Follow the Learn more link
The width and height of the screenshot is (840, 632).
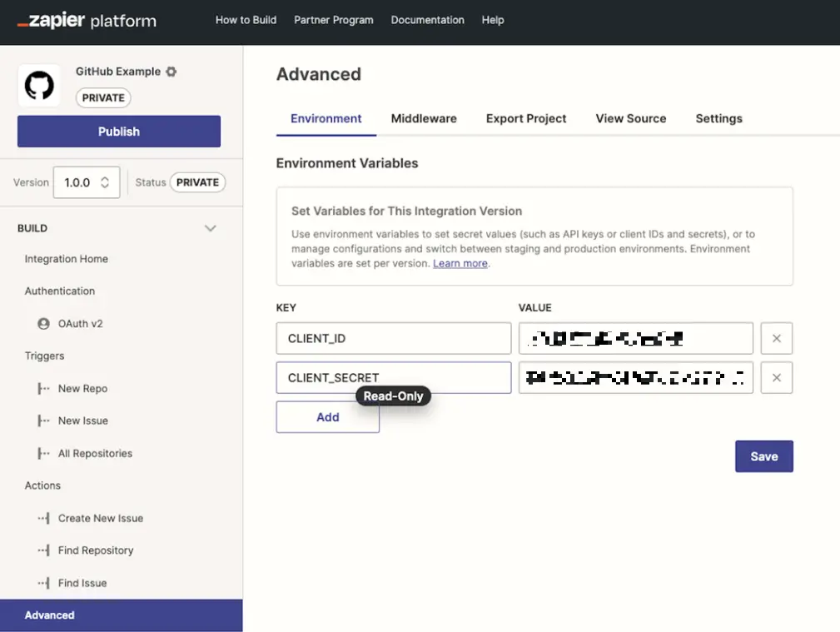pyautogui.click(x=460, y=263)
